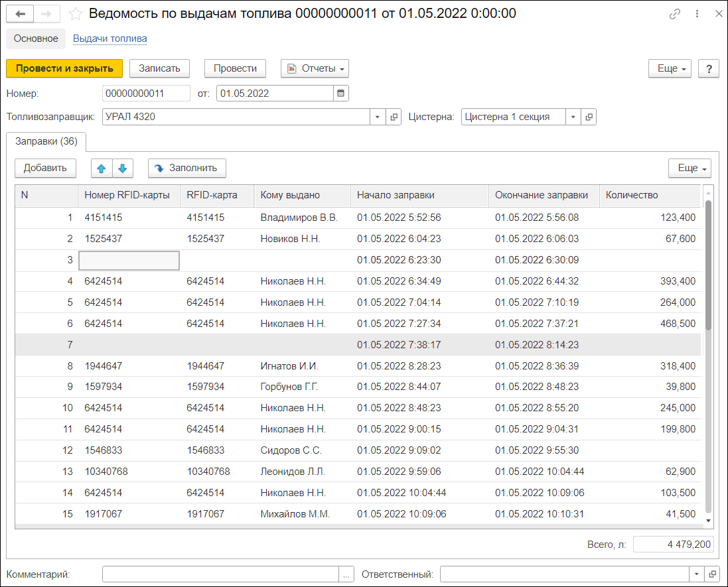The height and width of the screenshot is (587, 728).
Task: Switch to the Выдачи топлива link tab
Action: click(110, 38)
